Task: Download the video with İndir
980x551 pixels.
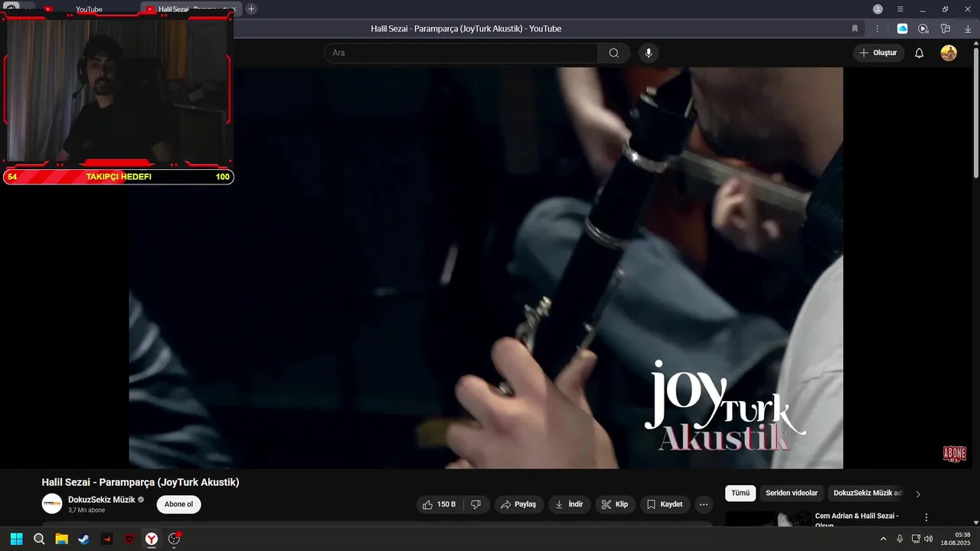Action: click(569, 504)
